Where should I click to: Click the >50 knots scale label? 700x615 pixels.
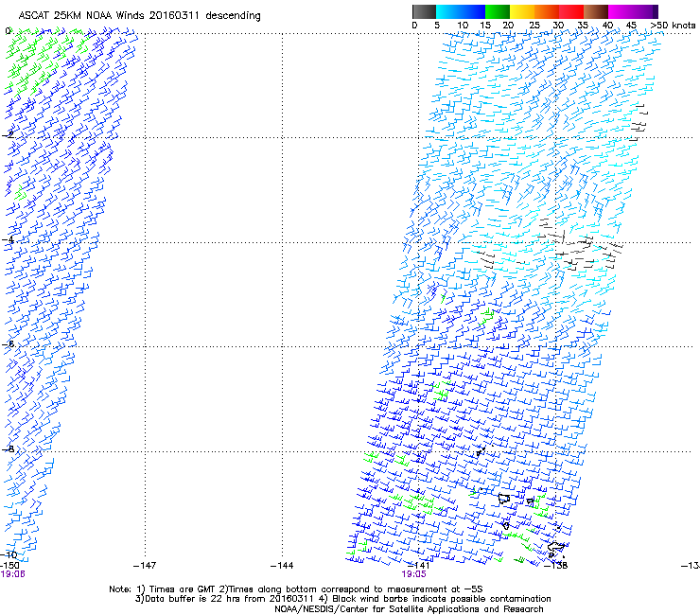(x=673, y=26)
